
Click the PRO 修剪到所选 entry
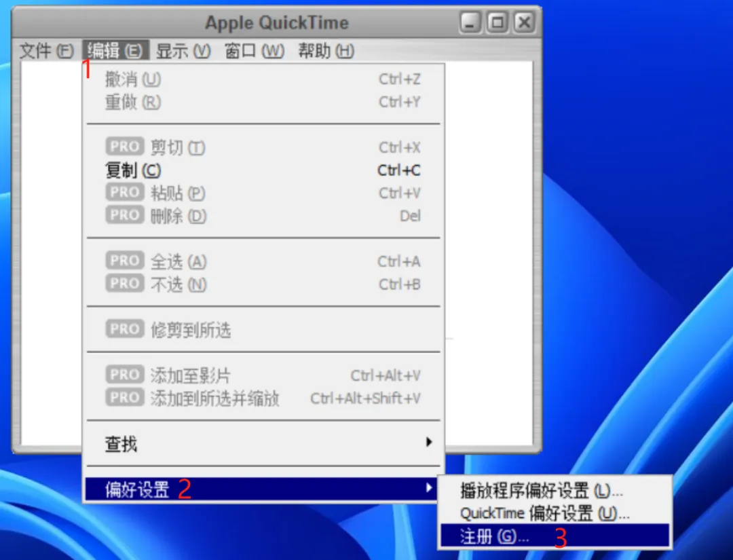point(263,329)
